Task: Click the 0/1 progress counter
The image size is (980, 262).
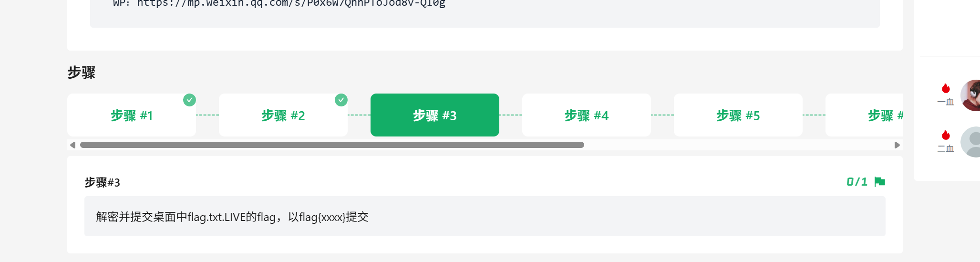Action: [857, 182]
